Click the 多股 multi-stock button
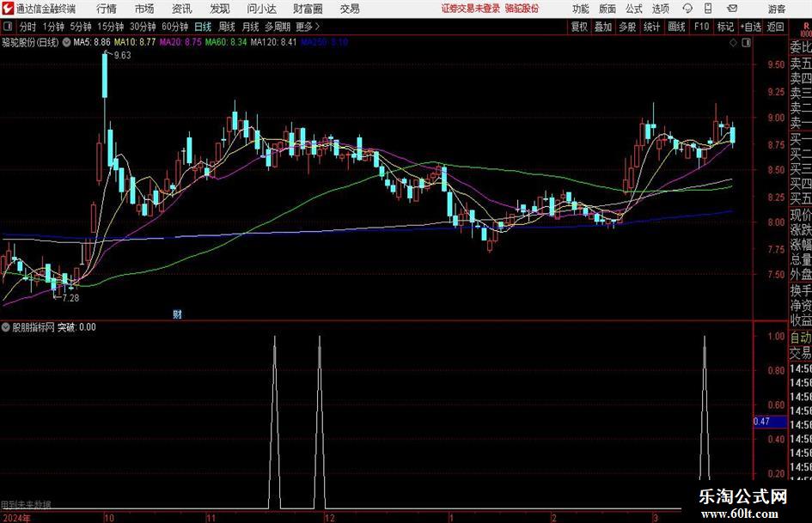The height and width of the screenshot is (523, 812). point(627,27)
